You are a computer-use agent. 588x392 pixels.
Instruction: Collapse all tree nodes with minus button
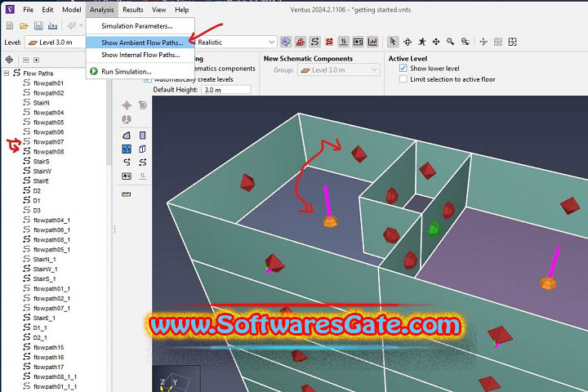click(25, 60)
